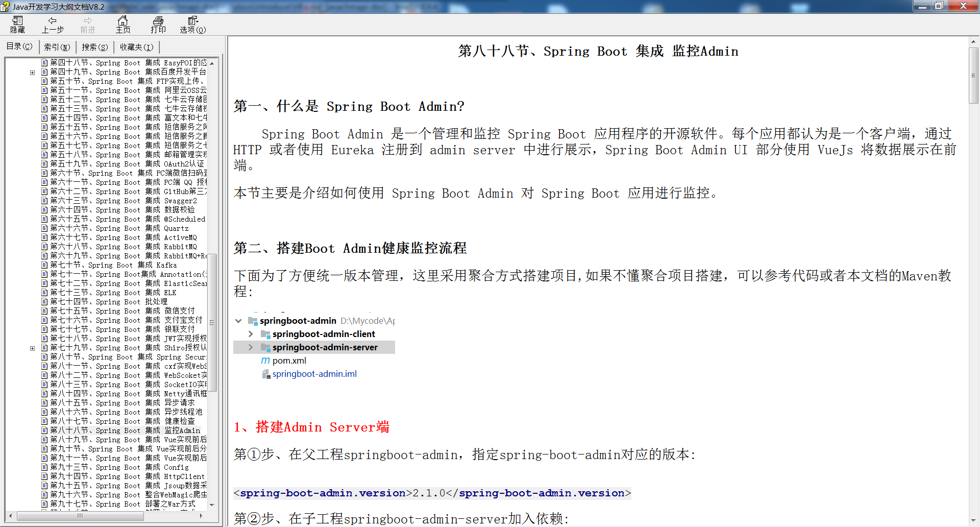This screenshot has width=980, height=527.
Task: Click the 第八十八节 Spring Boot 集成 监控Admin heading
Action: click(x=598, y=51)
